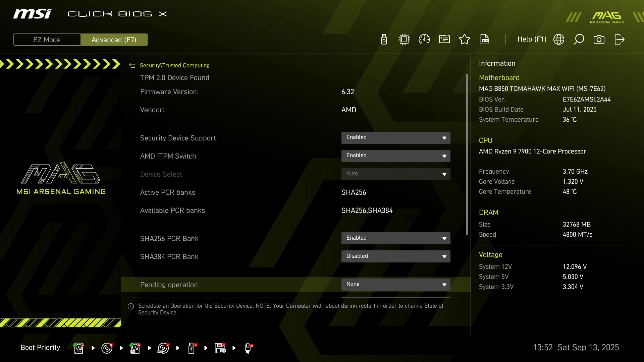Select the USB floppy boot device icon
This screenshot has width=644, height=362.
coord(220,348)
